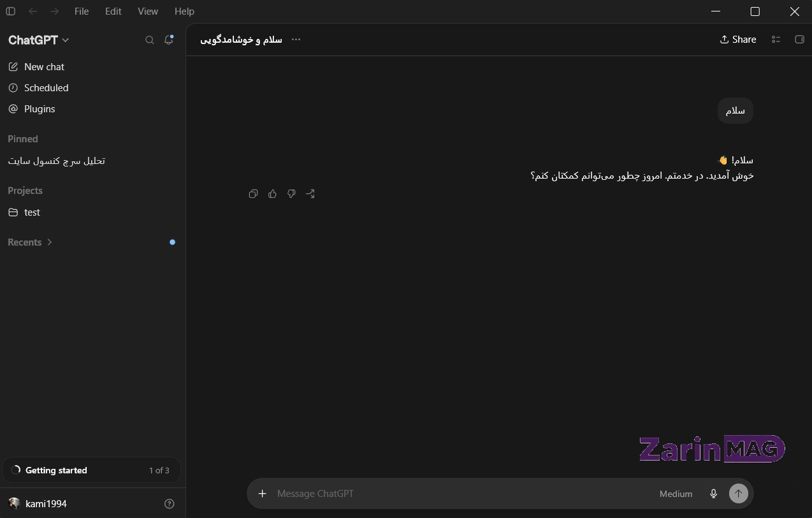812x518 pixels.
Task: Click the plus attach button in composer
Action: click(262, 493)
